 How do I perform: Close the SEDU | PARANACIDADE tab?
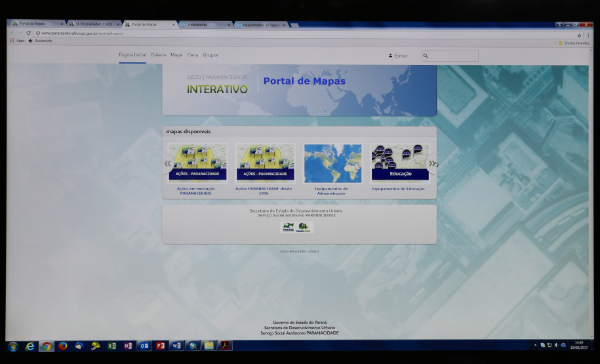pyautogui.click(x=118, y=24)
